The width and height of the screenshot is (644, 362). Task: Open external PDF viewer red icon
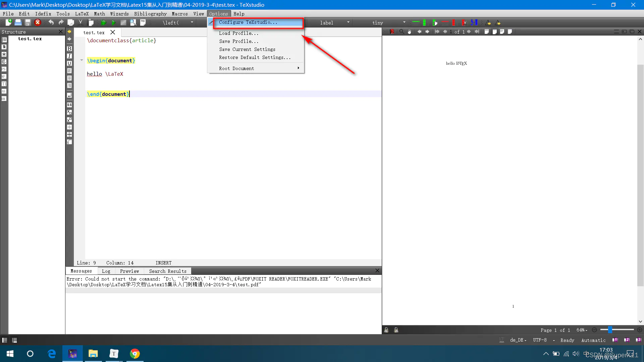click(x=392, y=32)
